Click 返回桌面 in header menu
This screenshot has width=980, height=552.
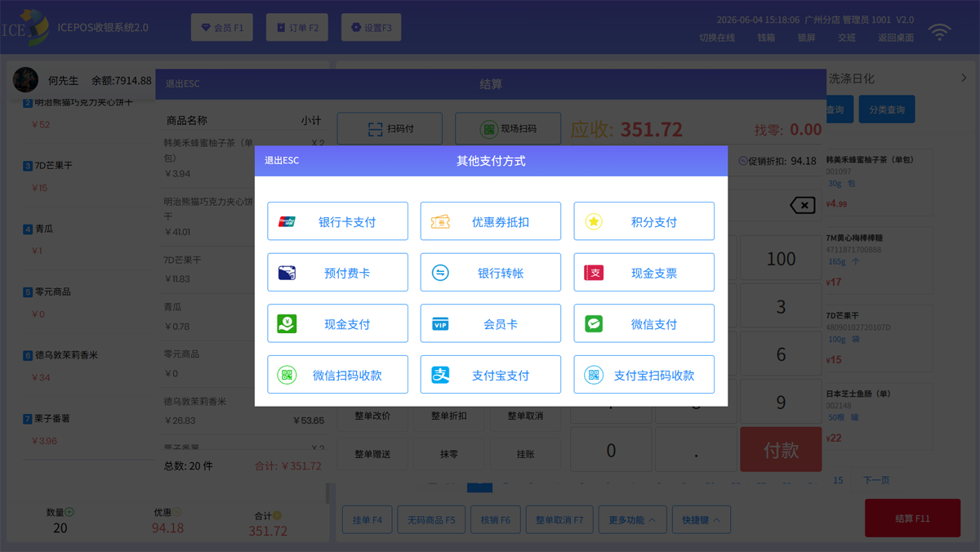tap(896, 38)
